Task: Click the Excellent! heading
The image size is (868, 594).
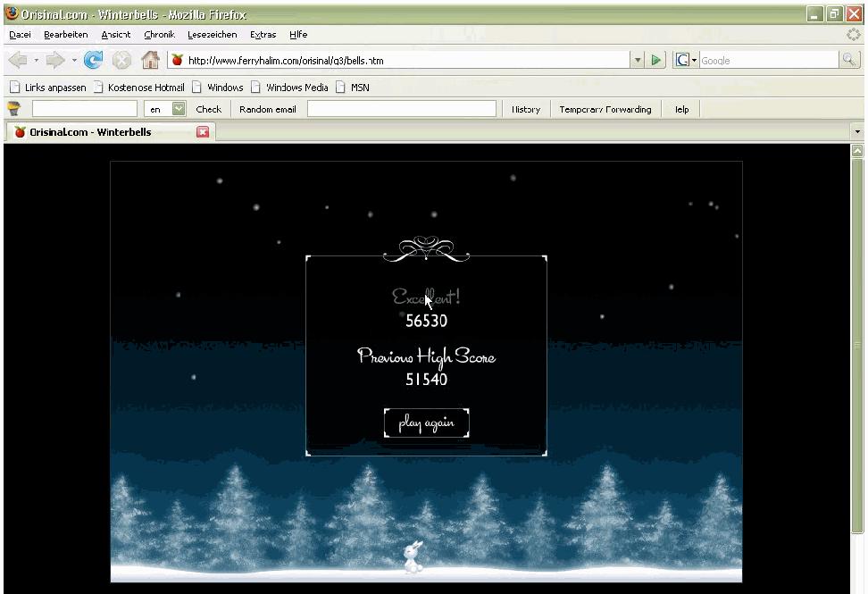Action: point(426,297)
